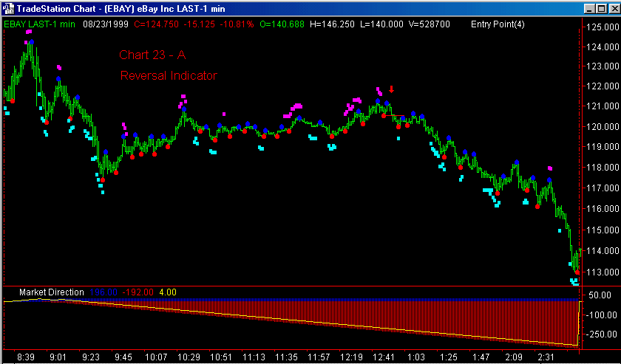
Task: Click the red Market Direction value '-192.00'
Action: coord(138,292)
